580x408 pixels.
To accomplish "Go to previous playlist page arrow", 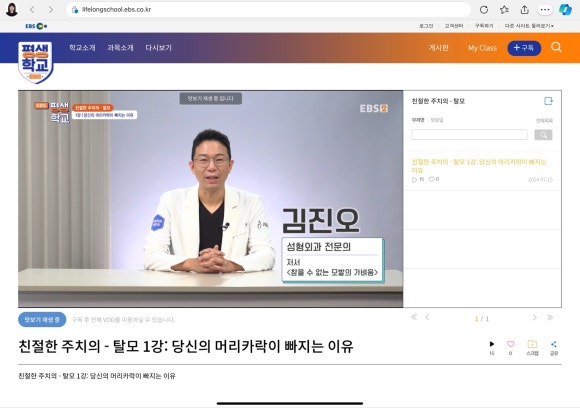I will coord(427,317).
